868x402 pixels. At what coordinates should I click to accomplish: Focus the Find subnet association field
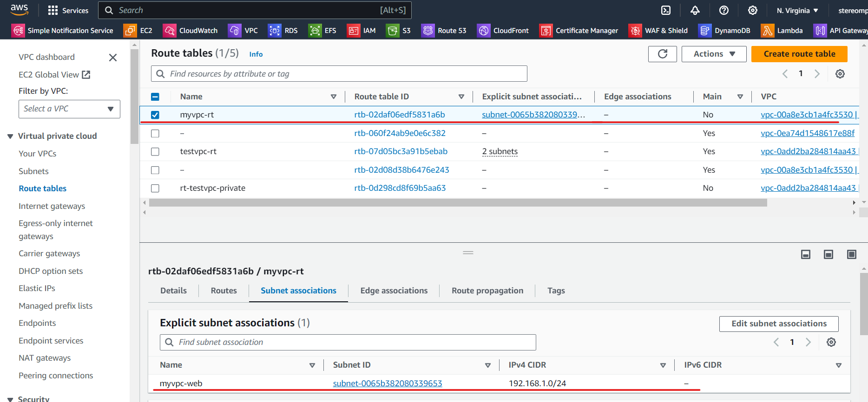click(x=348, y=342)
